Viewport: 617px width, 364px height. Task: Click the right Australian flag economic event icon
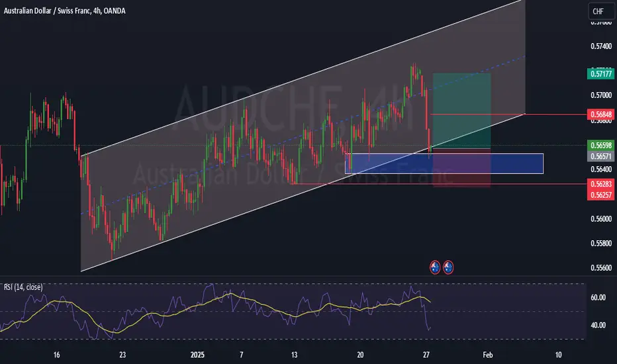pos(448,267)
